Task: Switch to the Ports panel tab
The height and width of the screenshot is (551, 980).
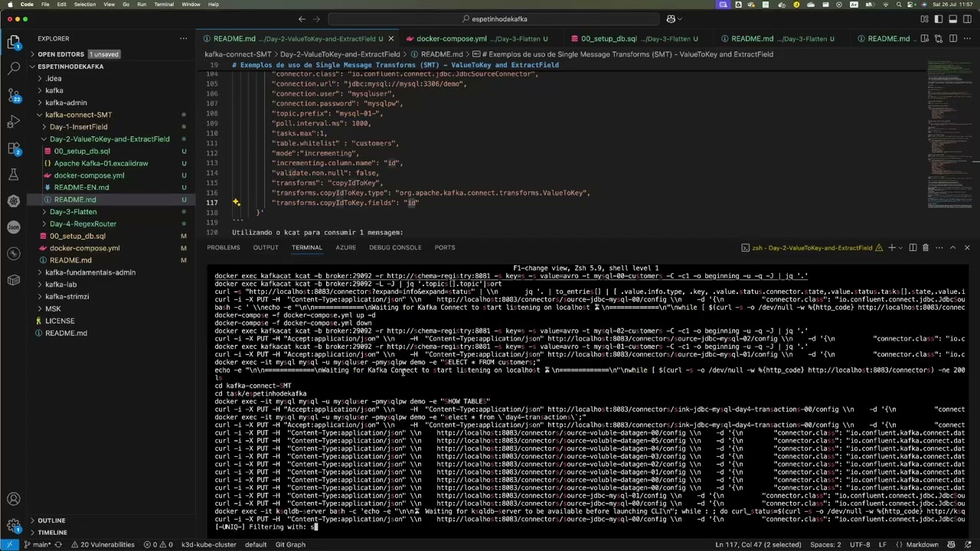Action: coord(445,248)
